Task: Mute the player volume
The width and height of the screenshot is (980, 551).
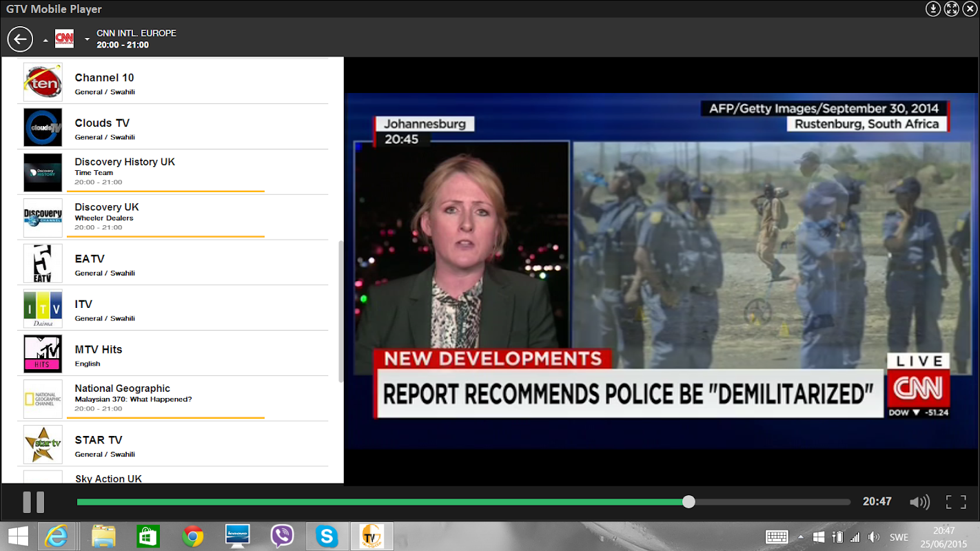Action: [919, 502]
